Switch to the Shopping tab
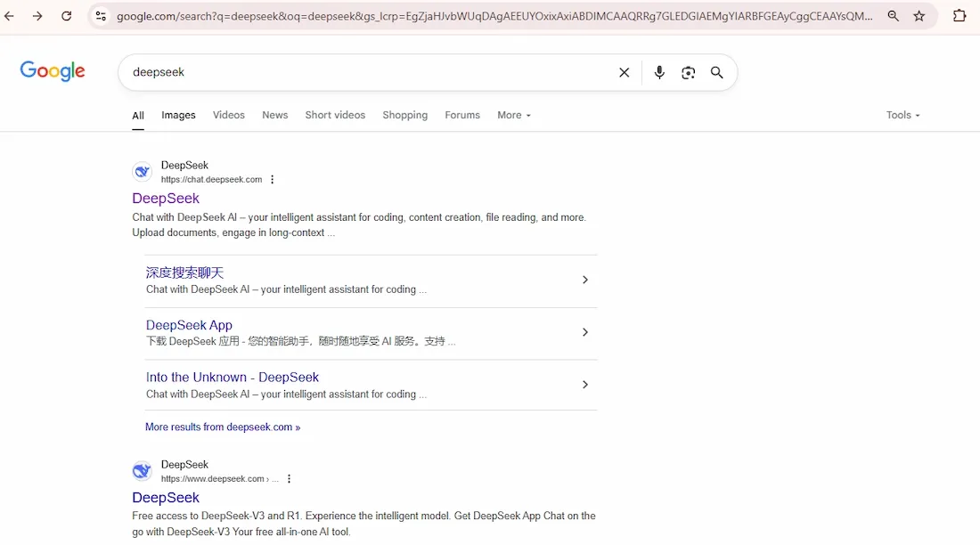Viewport: 980px width, 545px height. (x=405, y=115)
